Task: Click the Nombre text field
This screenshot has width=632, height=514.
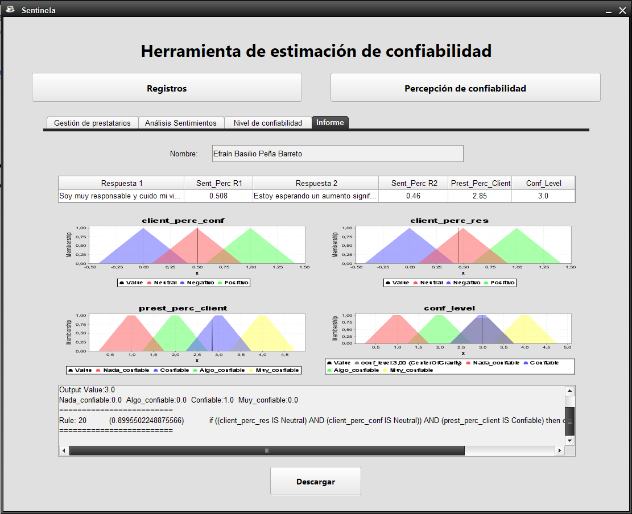Action: coord(337,153)
